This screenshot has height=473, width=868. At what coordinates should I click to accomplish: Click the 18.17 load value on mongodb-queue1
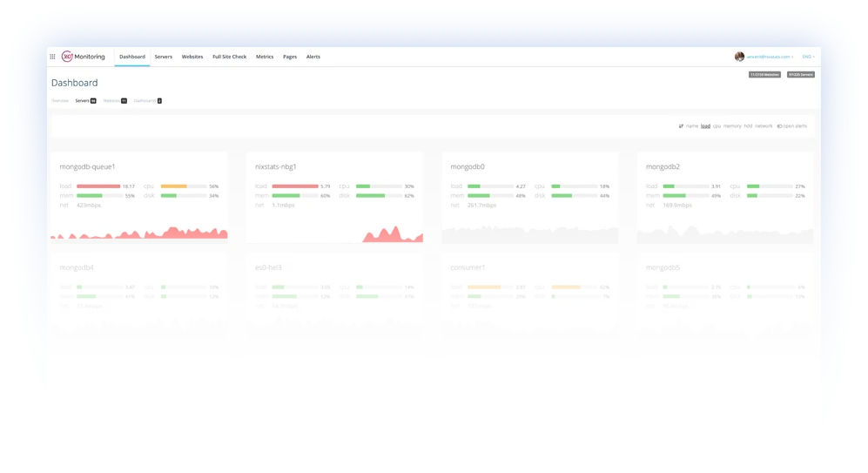tap(129, 186)
